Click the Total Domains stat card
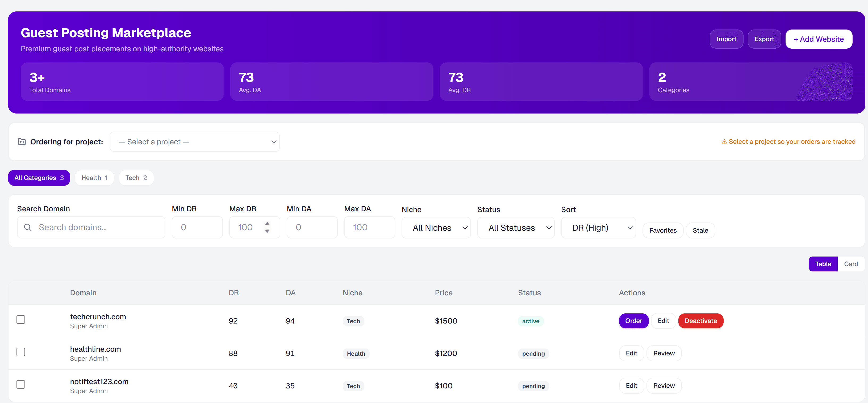 pos(122,82)
